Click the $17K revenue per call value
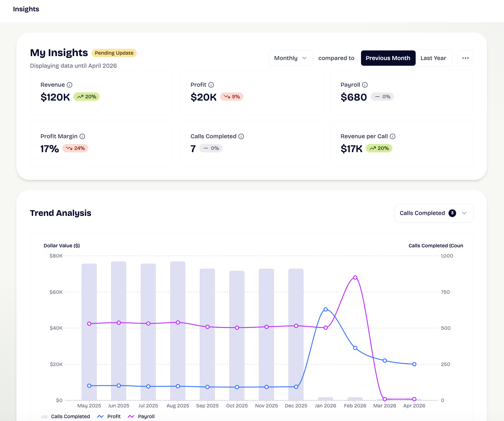 (x=351, y=149)
